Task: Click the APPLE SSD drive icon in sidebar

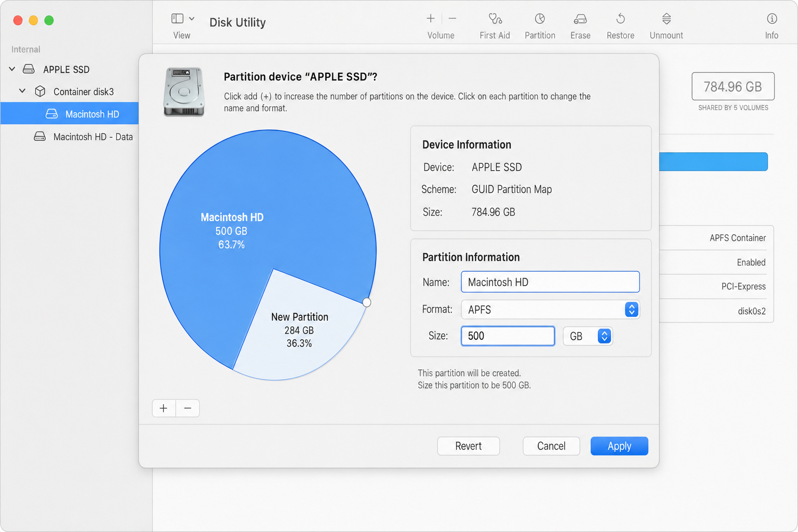Action: point(29,69)
